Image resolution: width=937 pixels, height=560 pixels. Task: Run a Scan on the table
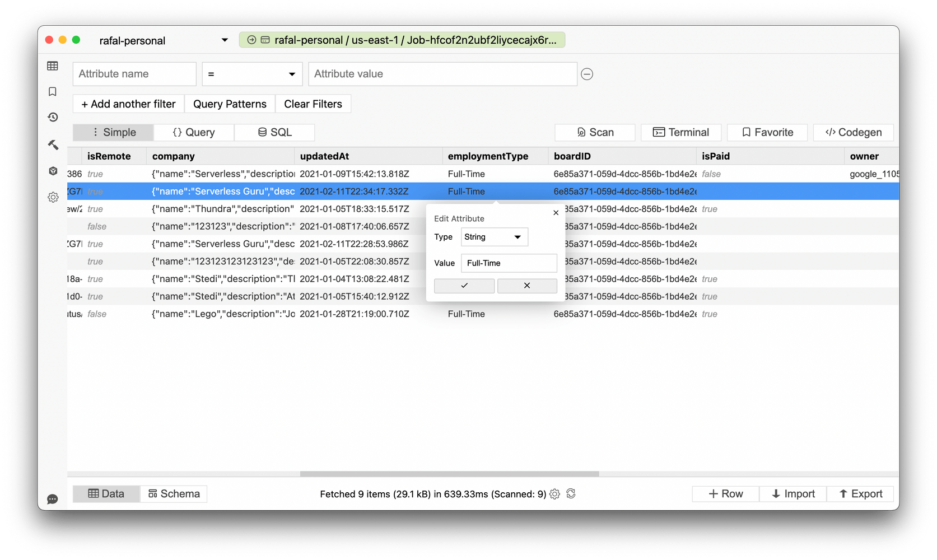(x=594, y=132)
